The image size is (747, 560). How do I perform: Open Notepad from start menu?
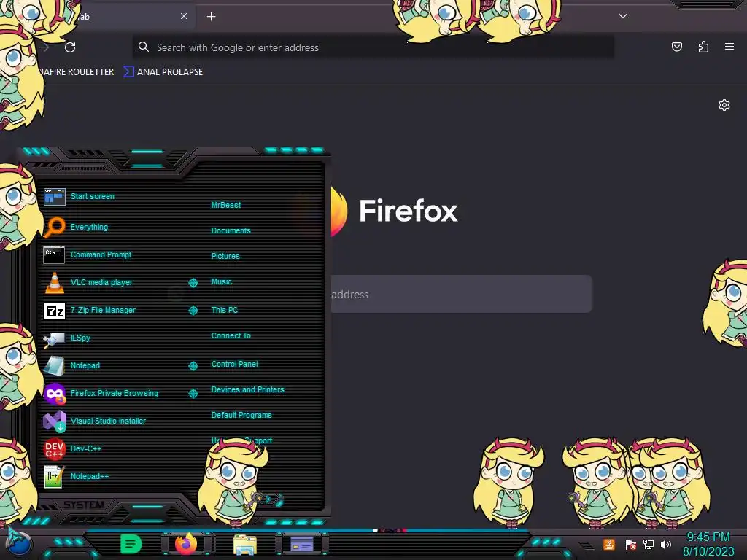click(x=72, y=366)
